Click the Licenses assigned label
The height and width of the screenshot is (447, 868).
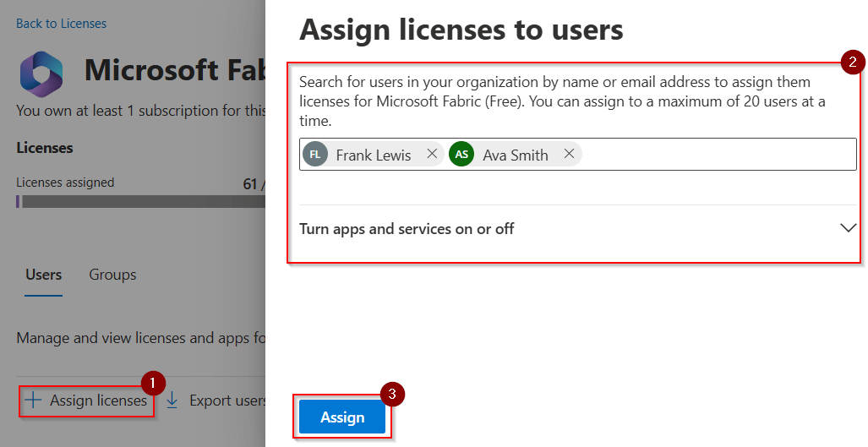(x=65, y=183)
